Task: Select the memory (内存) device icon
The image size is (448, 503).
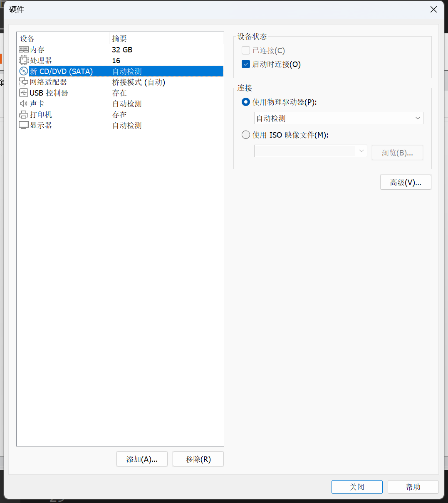Action: [24, 49]
